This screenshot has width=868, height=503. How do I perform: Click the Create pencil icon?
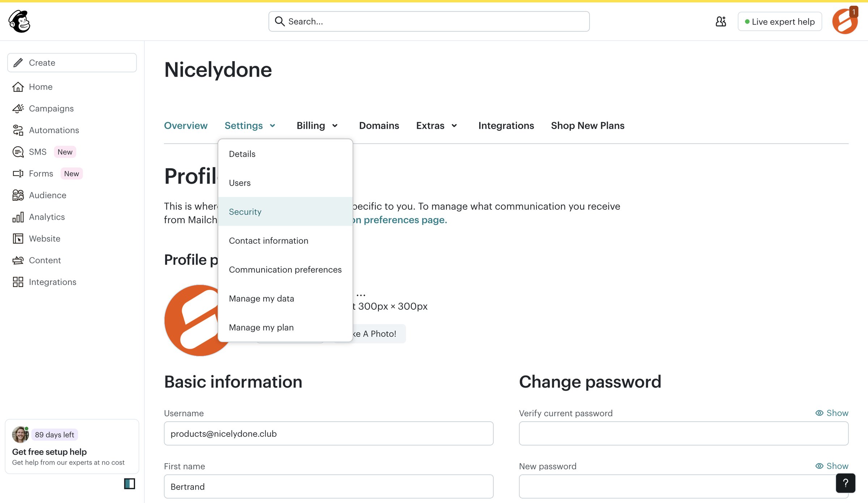point(18,63)
